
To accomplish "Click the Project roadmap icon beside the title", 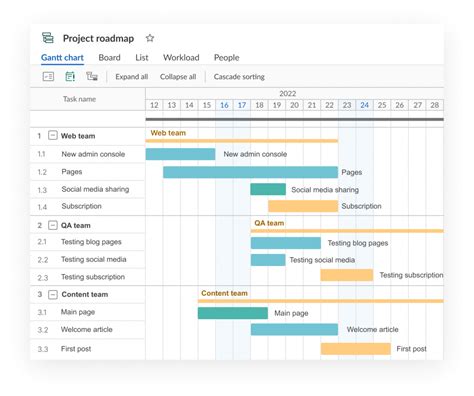I will tap(48, 38).
